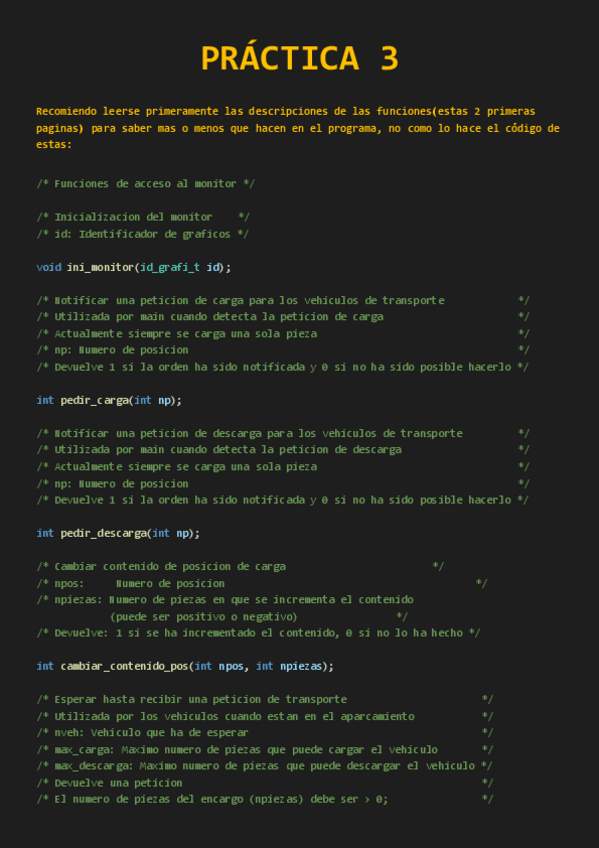599x848 pixels.
Task: Click the 'void' keyword before ini_monitor
Action: (x=49, y=267)
